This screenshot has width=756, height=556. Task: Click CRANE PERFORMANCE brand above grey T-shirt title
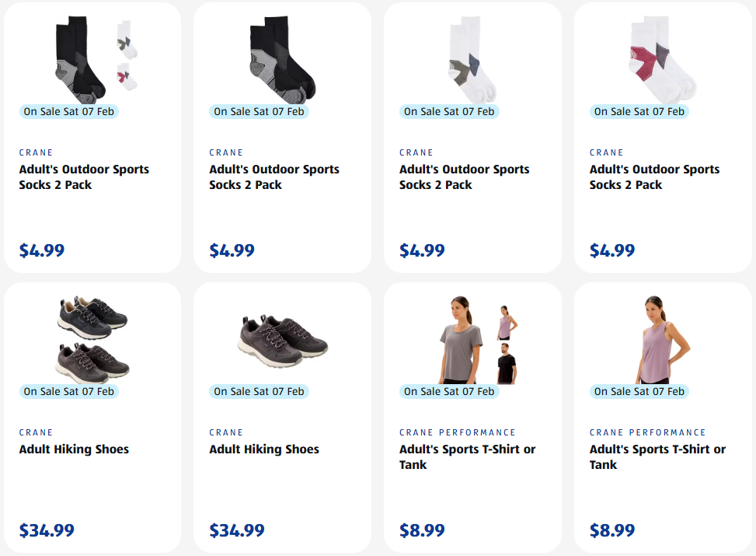pyautogui.click(x=458, y=432)
